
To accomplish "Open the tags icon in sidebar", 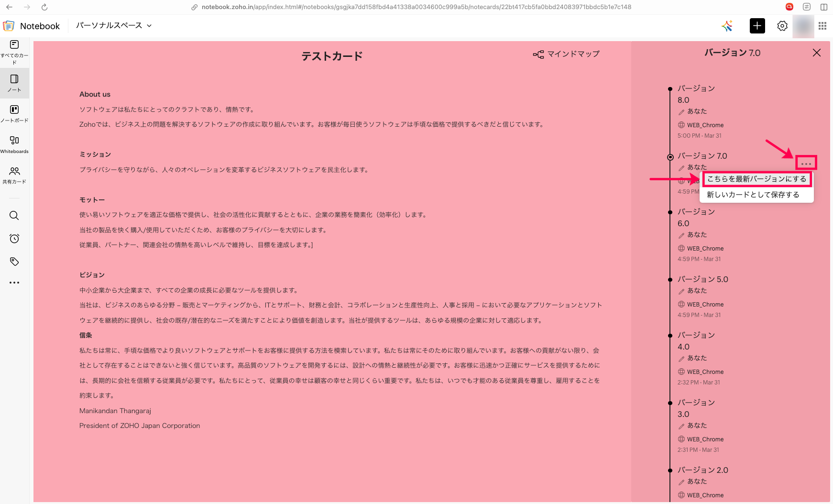I will (14, 262).
